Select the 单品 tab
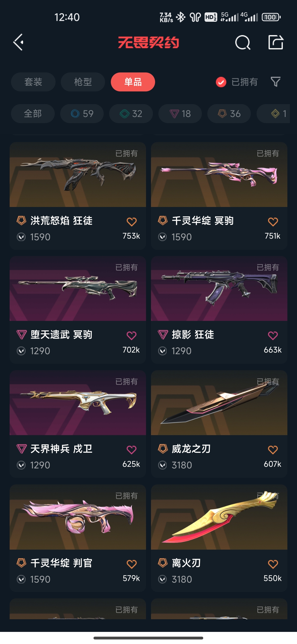Image resolution: width=297 pixels, height=644 pixels. (x=133, y=82)
